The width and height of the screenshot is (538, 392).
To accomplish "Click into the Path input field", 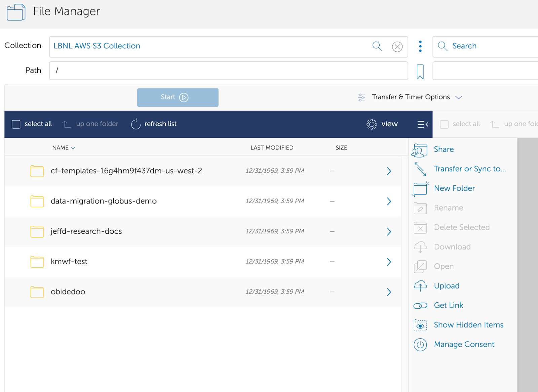I will [229, 71].
